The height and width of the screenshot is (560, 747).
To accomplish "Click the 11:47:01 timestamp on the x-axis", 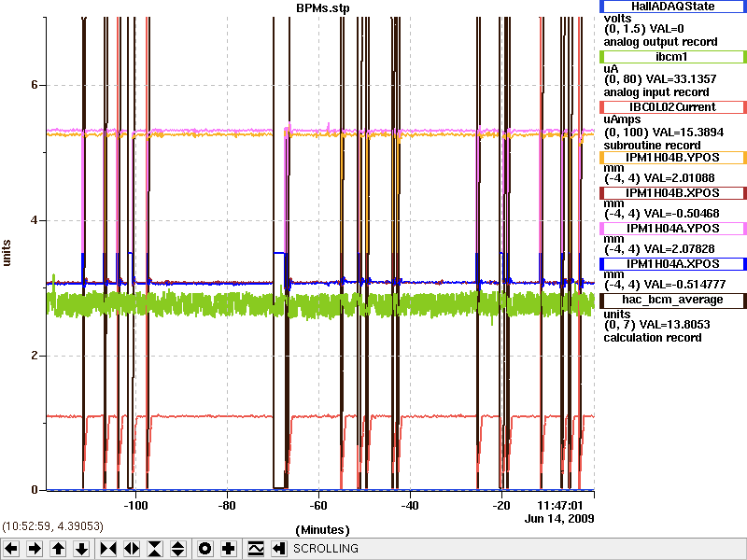I will click(x=559, y=505).
